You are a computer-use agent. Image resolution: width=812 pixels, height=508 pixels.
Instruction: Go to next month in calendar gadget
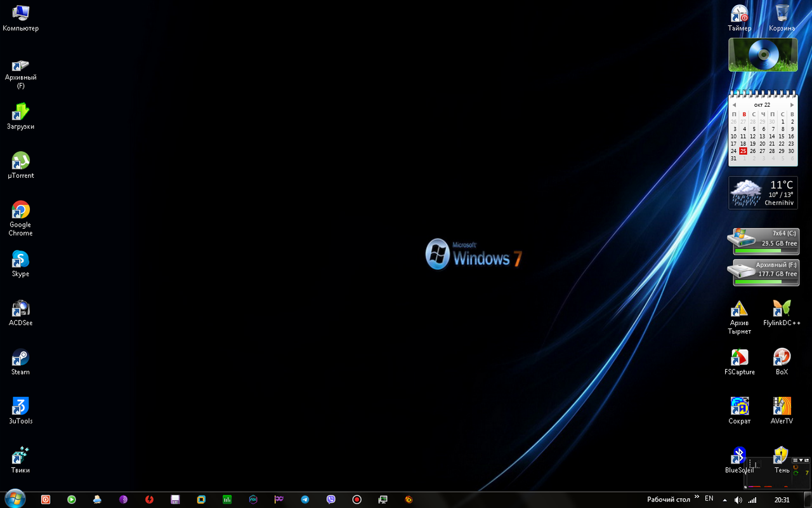(x=792, y=105)
